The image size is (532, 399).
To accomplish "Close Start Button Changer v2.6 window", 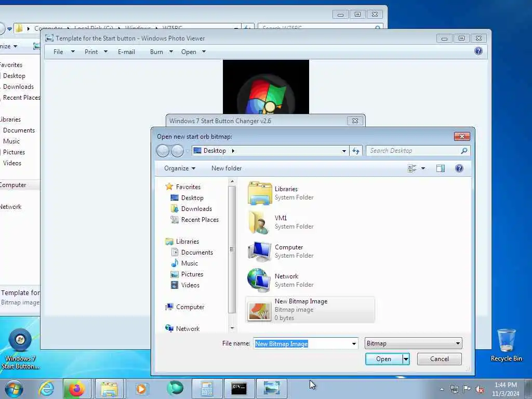I will pyautogui.click(x=355, y=121).
